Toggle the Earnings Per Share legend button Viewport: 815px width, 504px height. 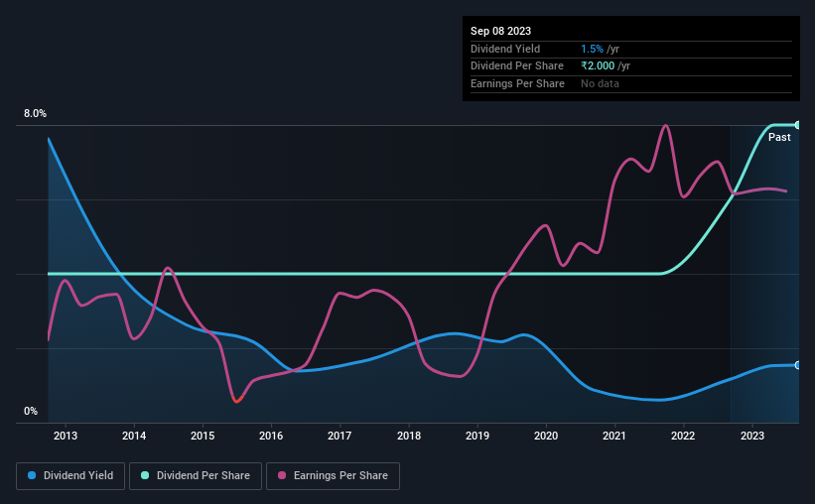333,476
